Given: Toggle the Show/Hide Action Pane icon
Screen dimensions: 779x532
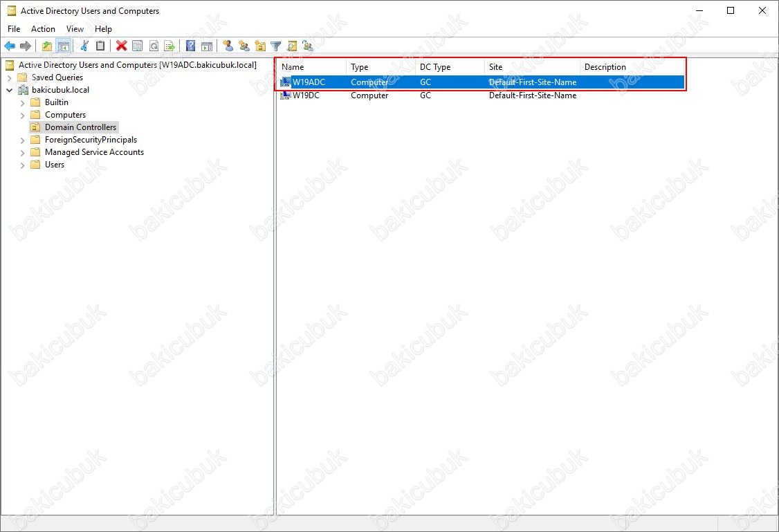Looking at the screenshot, I should (207, 46).
